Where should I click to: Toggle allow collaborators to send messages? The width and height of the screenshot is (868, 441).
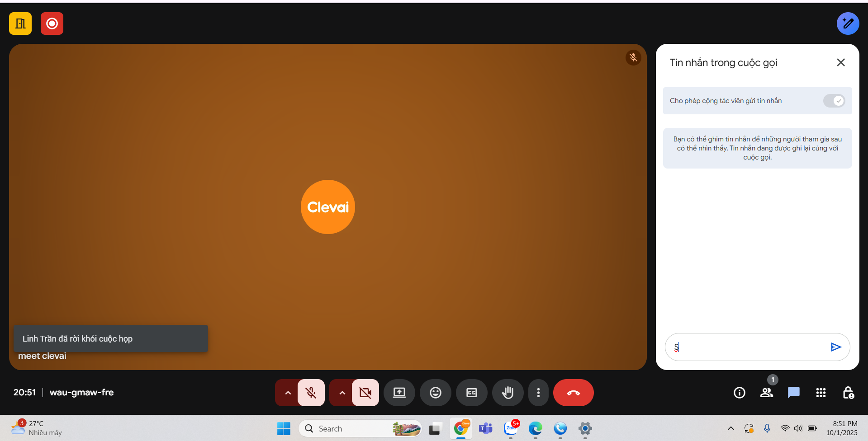pyautogui.click(x=834, y=101)
